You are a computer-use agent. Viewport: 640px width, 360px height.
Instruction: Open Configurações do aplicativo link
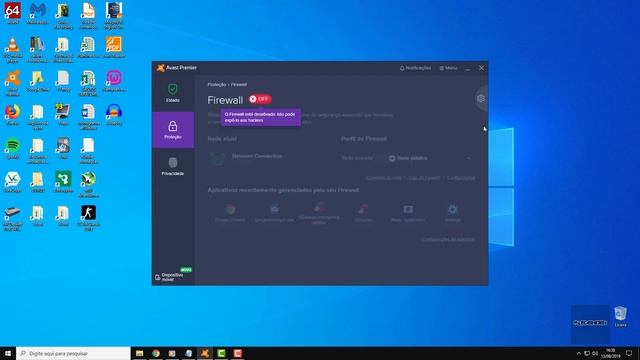click(448, 240)
